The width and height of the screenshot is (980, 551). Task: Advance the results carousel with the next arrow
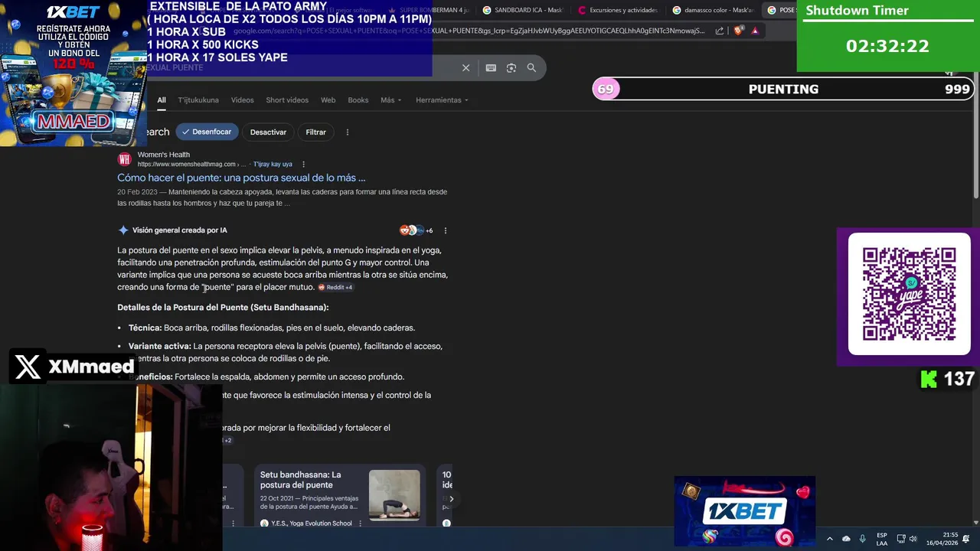point(451,499)
